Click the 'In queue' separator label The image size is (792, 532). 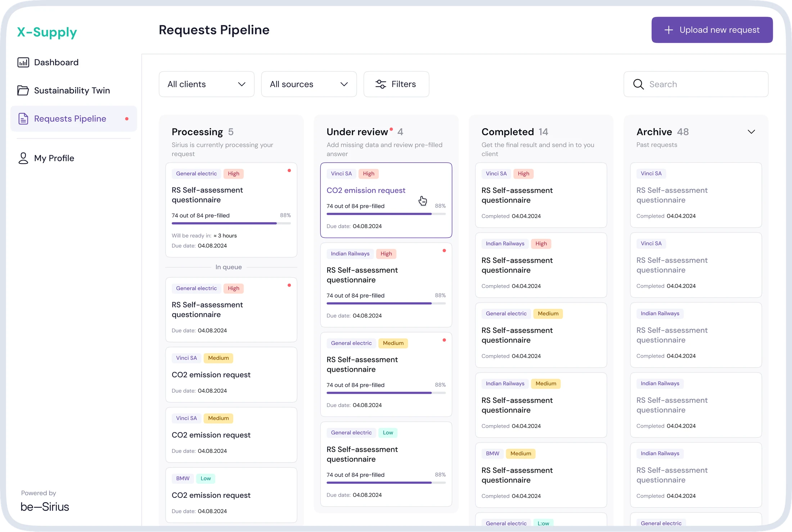(229, 267)
